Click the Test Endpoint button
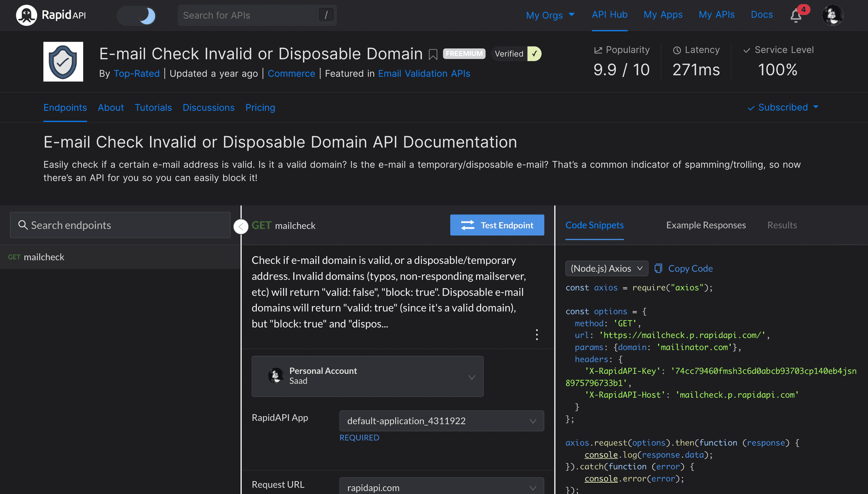The image size is (868, 494). [x=497, y=225]
